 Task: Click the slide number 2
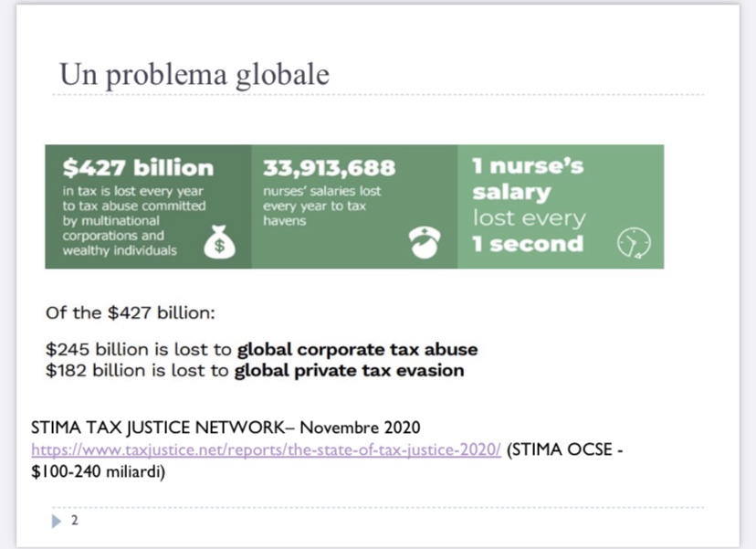coord(74,520)
